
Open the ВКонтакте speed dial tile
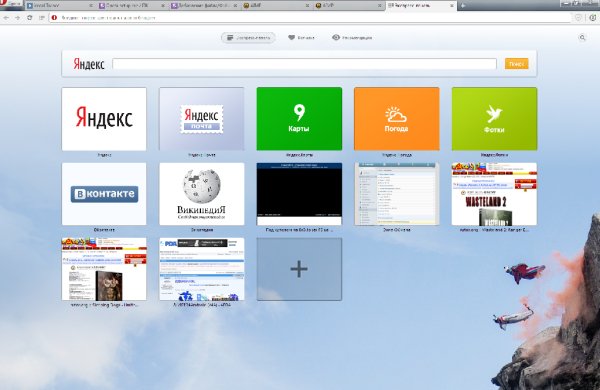click(x=104, y=194)
